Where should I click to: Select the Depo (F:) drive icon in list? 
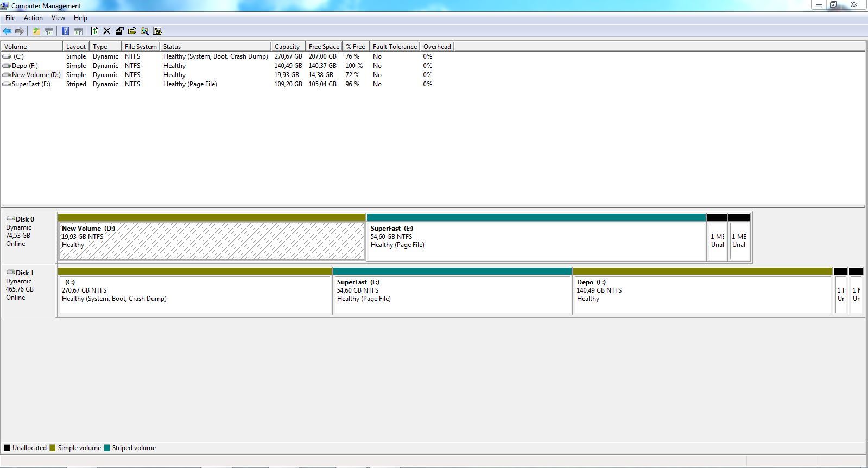point(7,66)
